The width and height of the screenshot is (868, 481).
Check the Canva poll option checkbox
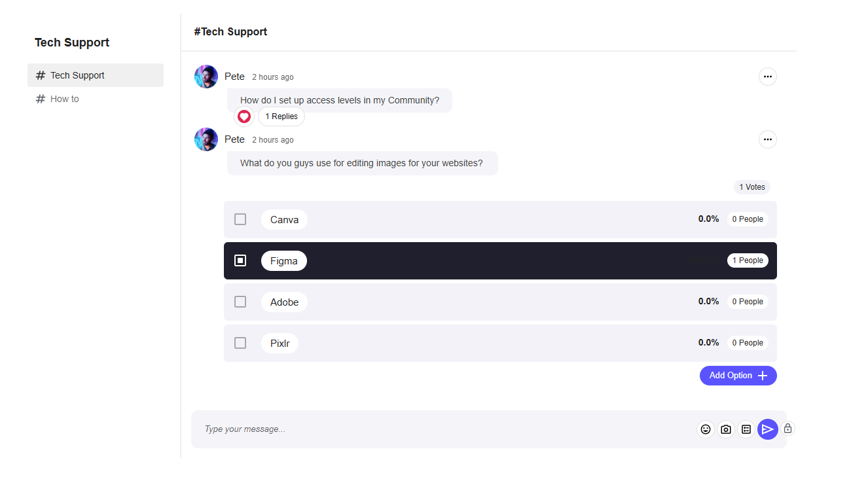[x=240, y=219]
